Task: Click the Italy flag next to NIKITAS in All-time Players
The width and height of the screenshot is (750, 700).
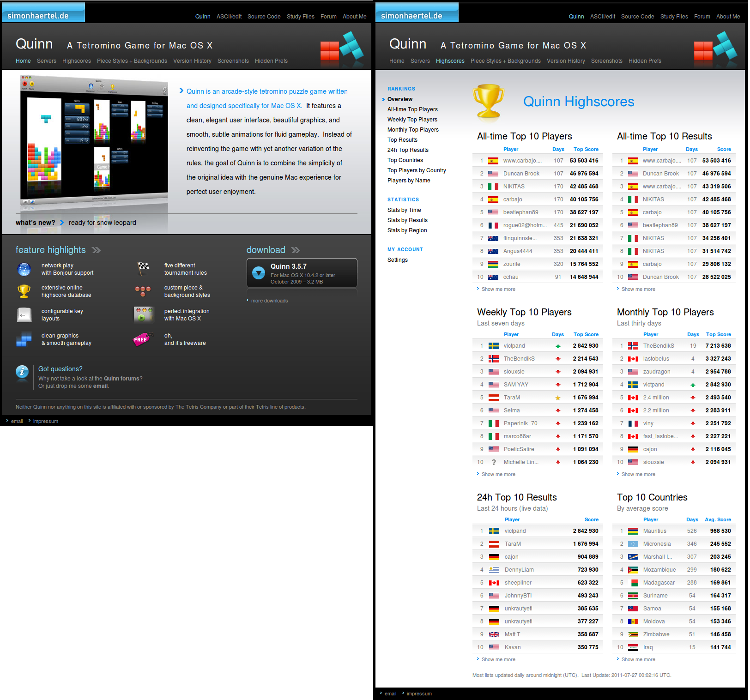Action: (x=493, y=187)
